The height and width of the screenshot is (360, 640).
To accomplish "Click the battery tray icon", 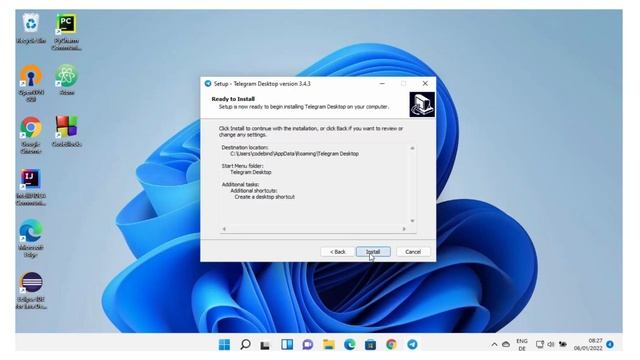I will point(563,344).
